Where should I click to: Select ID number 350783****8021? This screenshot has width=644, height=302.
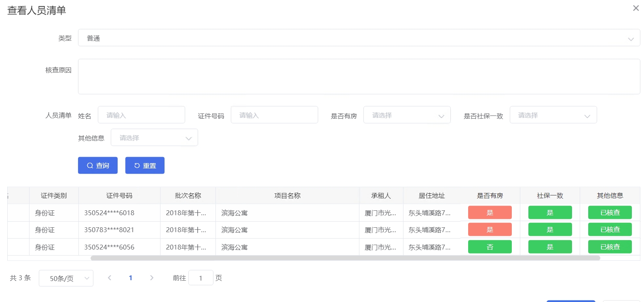(x=109, y=230)
